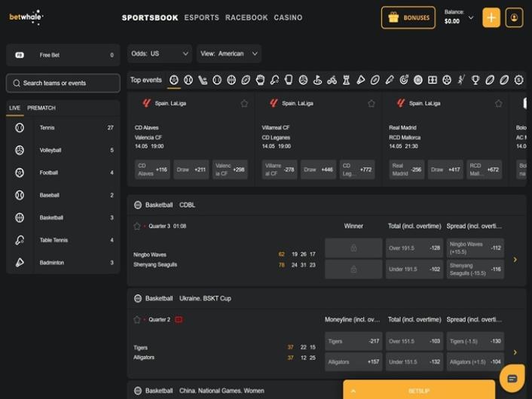532x399 pixels.
Task: Open the Odds US format dropdown
Action: [x=160, y=53]
